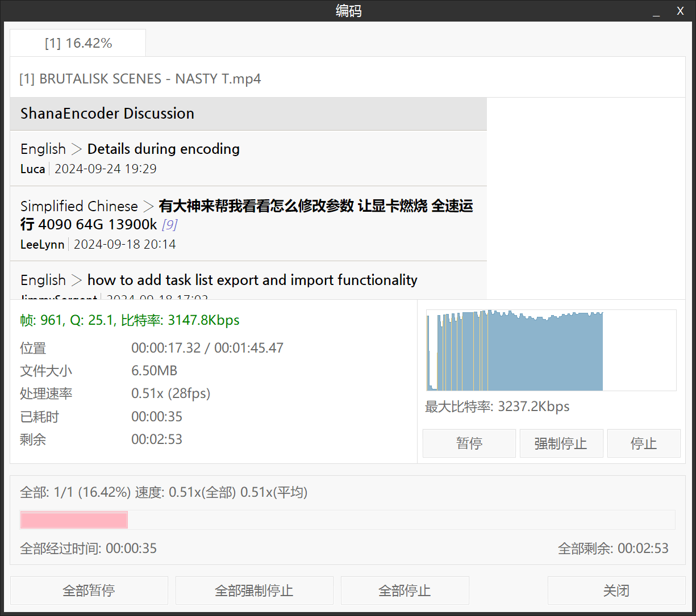Click the 暂停 (pause) button
Image resolution: width=696 pixels, height=616 pixels.
[x=469, y=443]
